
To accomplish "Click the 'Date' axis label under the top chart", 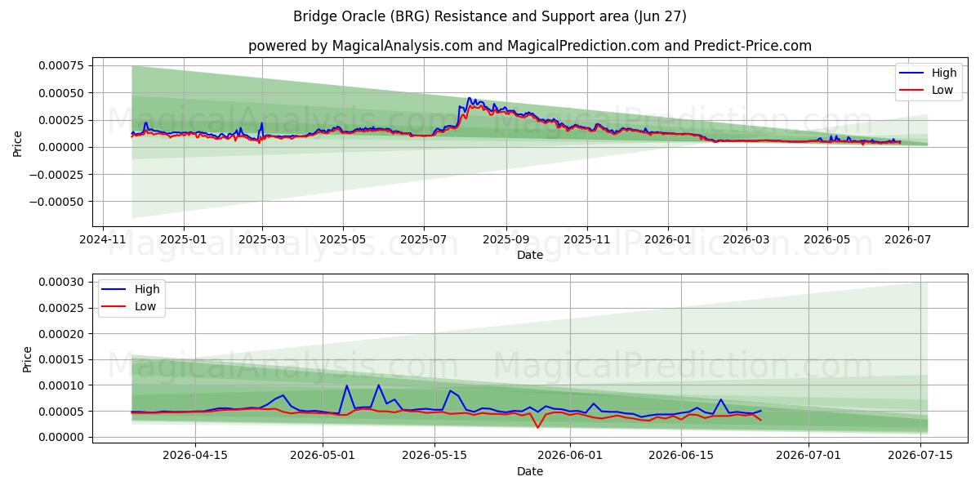I will click(x=530, y=256).
